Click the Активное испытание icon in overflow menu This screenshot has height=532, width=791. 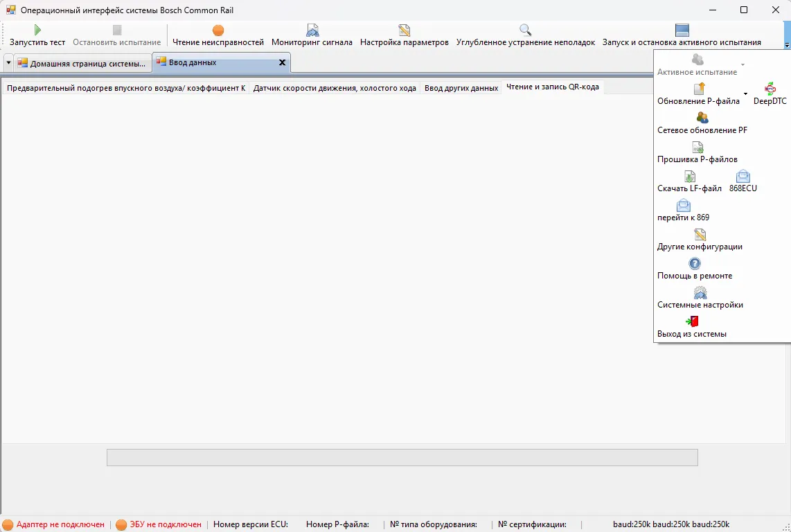click(697, 60)
